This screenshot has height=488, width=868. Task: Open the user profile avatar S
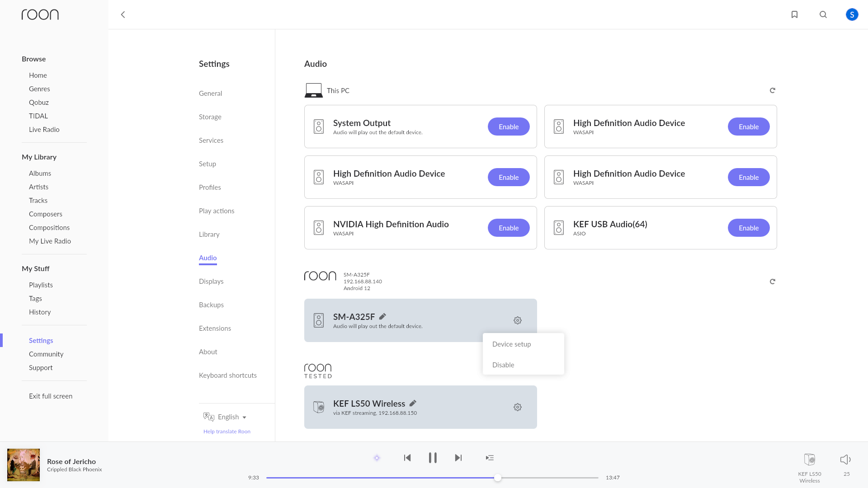tap(852, 14)
